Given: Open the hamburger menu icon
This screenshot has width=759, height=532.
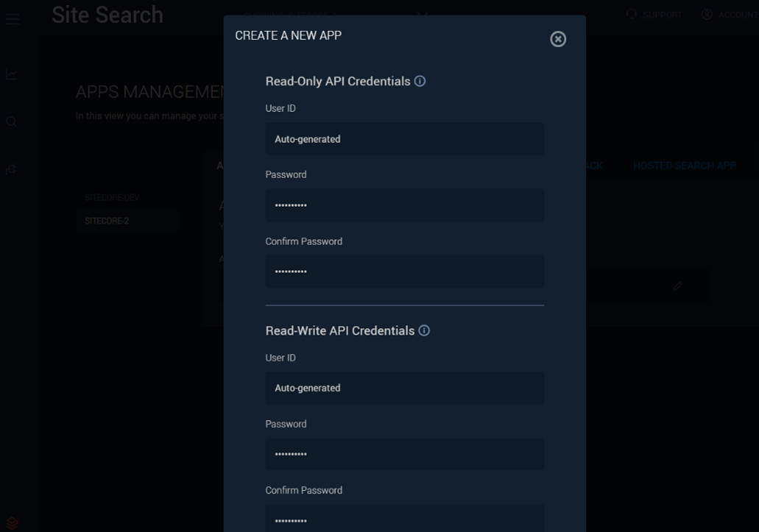Looking at the screenshot, I should coord(13,19).
